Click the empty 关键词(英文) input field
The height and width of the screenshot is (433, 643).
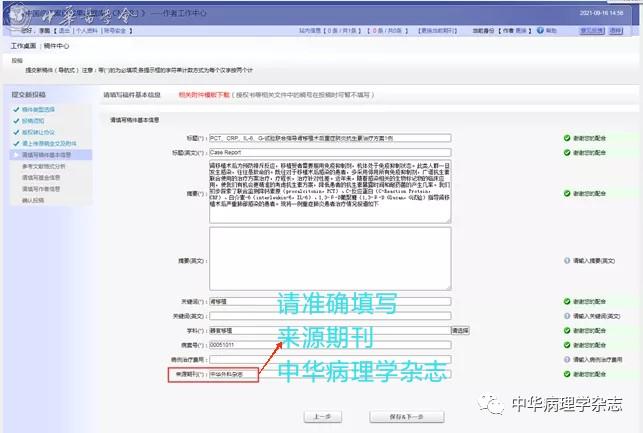(330, 316)
